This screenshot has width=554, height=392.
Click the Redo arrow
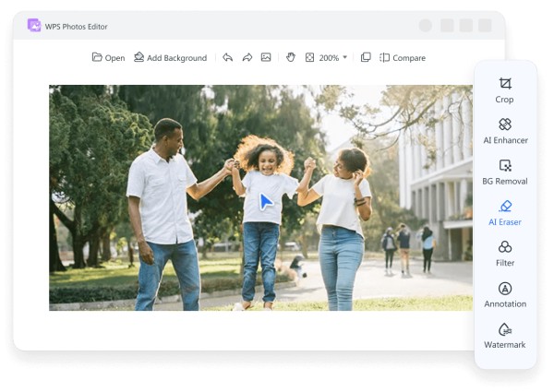click(x=247, y=57)
